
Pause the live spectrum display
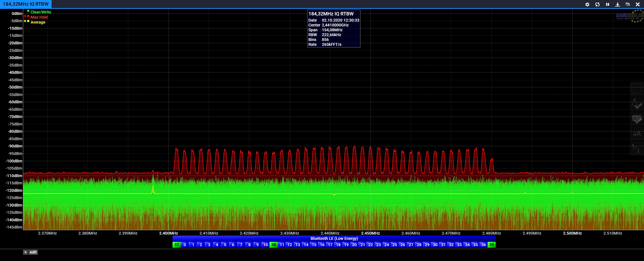pyautogui.click(x=608, y=4)
